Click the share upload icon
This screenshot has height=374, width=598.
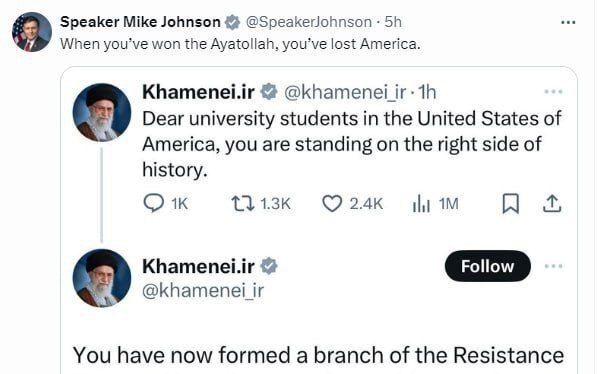pyautogui.click(x=552, y=204)
